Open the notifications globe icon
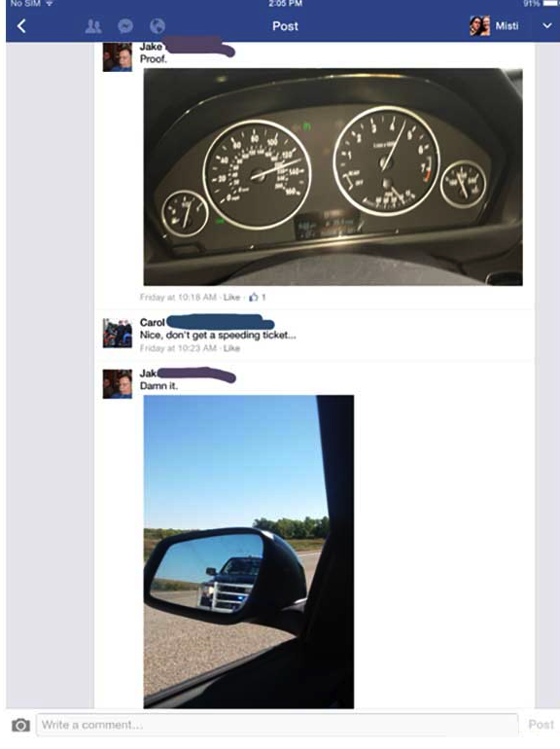Image resolution: width=560 pixels, height=749 pixels. point(157,26)
